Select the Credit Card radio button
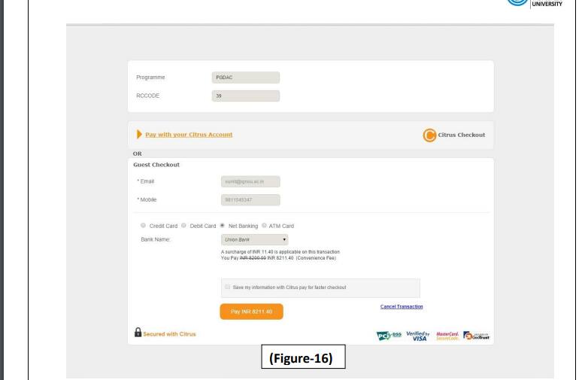 click(x=144, y=225)
